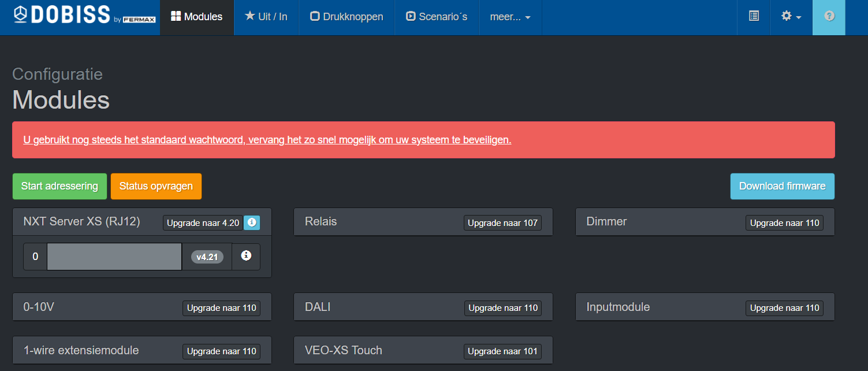This screenshot has width=868, height=371.
Task: Upgrade VEO-XS Touch to 101
Action: point(502,351)
